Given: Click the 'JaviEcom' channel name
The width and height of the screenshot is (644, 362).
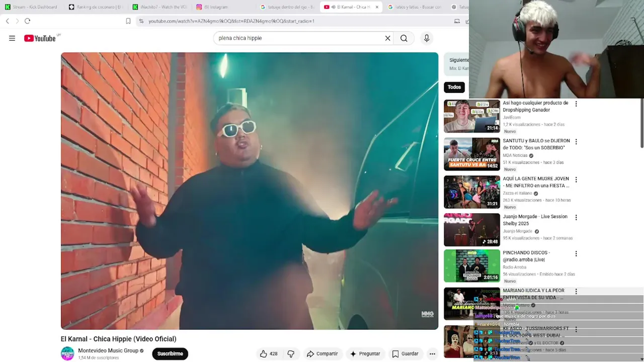Looking at the screenshot, I should tap(512, 118).
